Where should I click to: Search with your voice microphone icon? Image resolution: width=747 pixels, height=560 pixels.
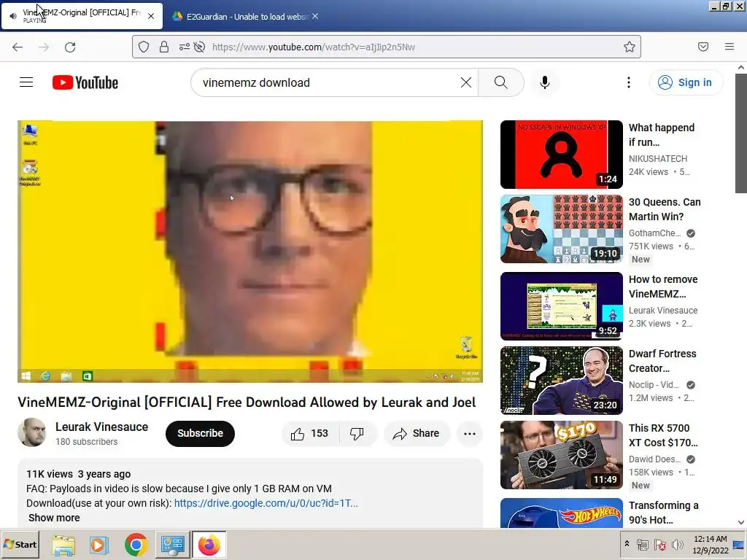544,82
